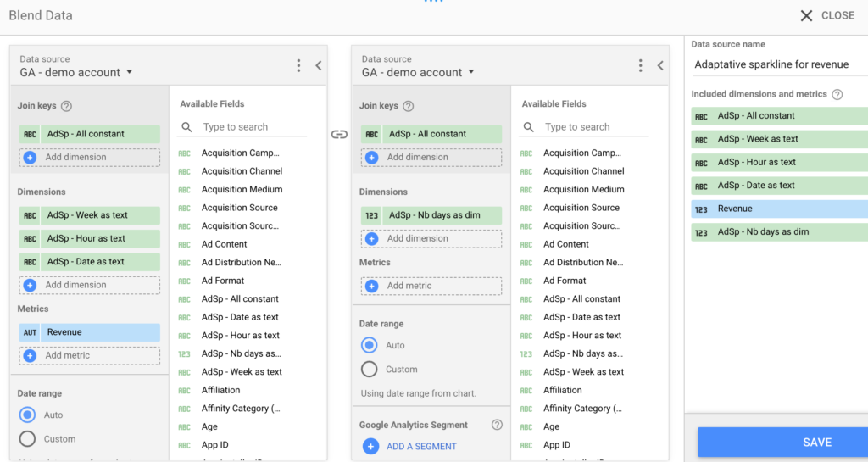
Task: Open second GA - demo account dropdown
Action: point(419,73)
